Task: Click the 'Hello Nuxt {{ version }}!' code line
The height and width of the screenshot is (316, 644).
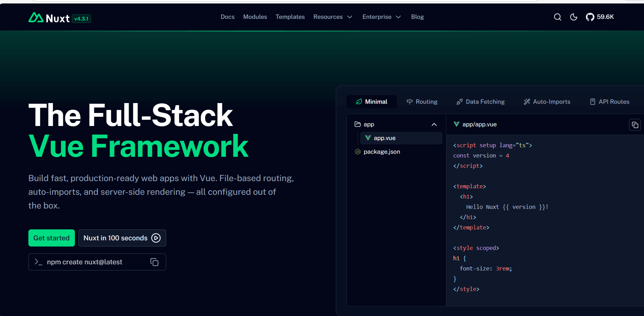Action: (x=507, y=207)
